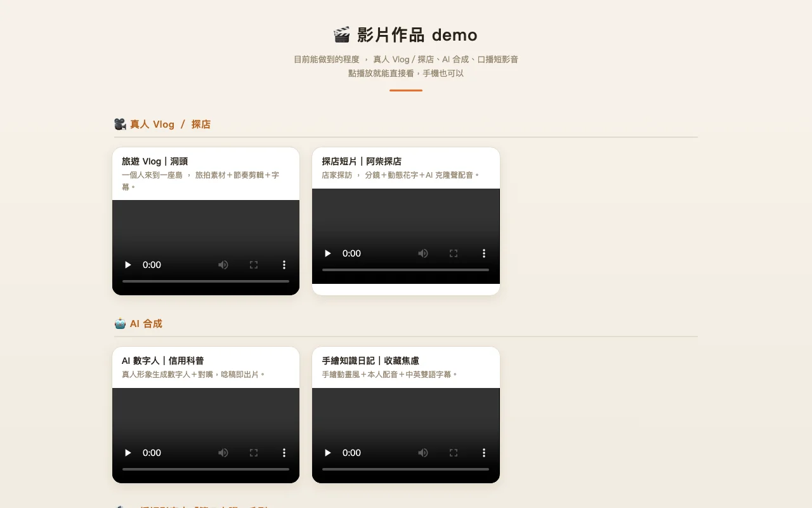Click the progress bar of 探店短片｜阿柴探店 video
The image size is (812, 508).
(x=405, y=269)
